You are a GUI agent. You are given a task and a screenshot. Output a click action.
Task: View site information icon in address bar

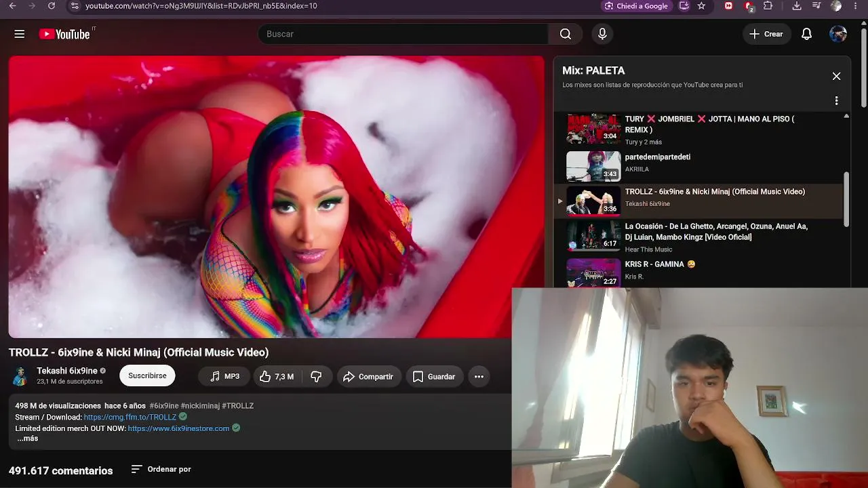[x=75, y=6]
